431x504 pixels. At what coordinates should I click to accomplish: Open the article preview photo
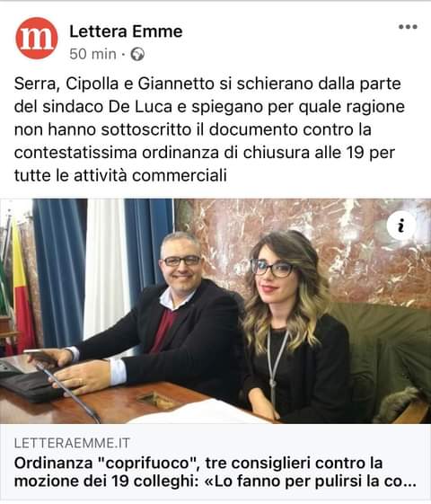coord(215,311)
